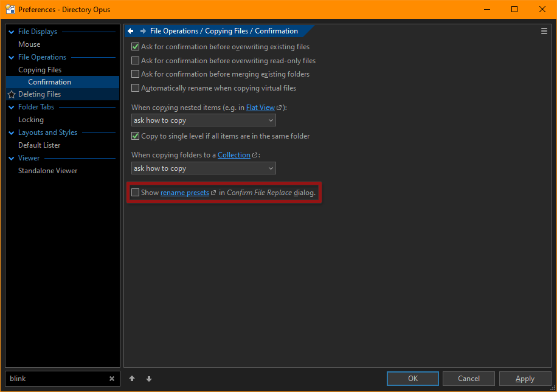This screenshot has height=392, width=557.
Task: Open the hamburger menu in the preferences header
Action: [x=544, y=31]
